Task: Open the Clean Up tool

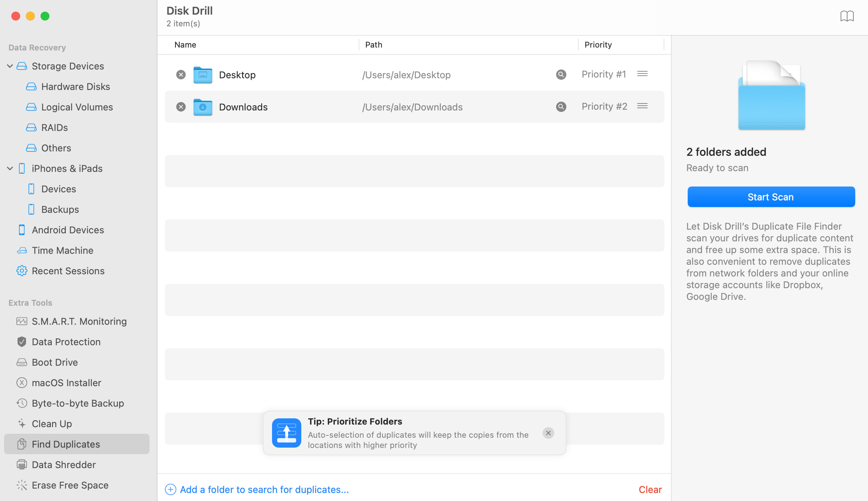Action: pyautogui.click(x=52, y=423)
